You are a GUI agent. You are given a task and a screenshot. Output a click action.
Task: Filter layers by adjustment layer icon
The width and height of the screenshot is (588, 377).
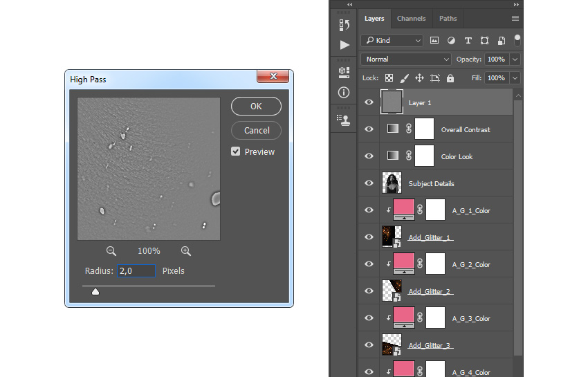point(451,41)
